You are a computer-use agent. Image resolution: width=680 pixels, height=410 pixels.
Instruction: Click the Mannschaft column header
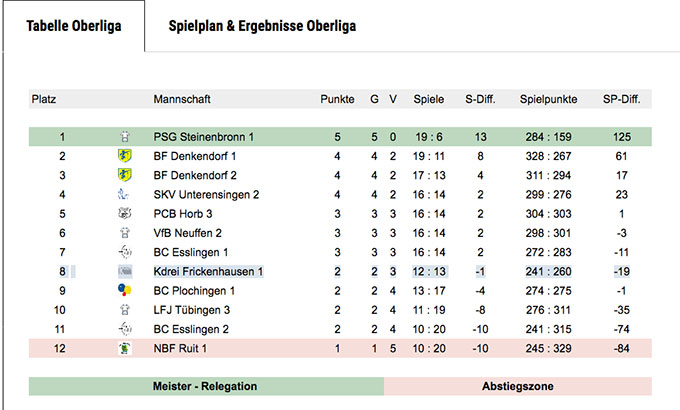click(182, 99)
